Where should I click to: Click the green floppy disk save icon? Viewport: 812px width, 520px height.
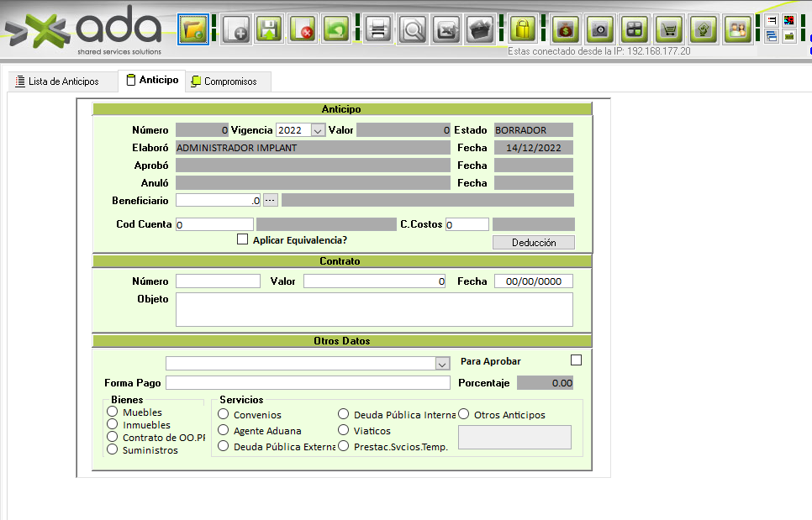[x=269, y=30]
